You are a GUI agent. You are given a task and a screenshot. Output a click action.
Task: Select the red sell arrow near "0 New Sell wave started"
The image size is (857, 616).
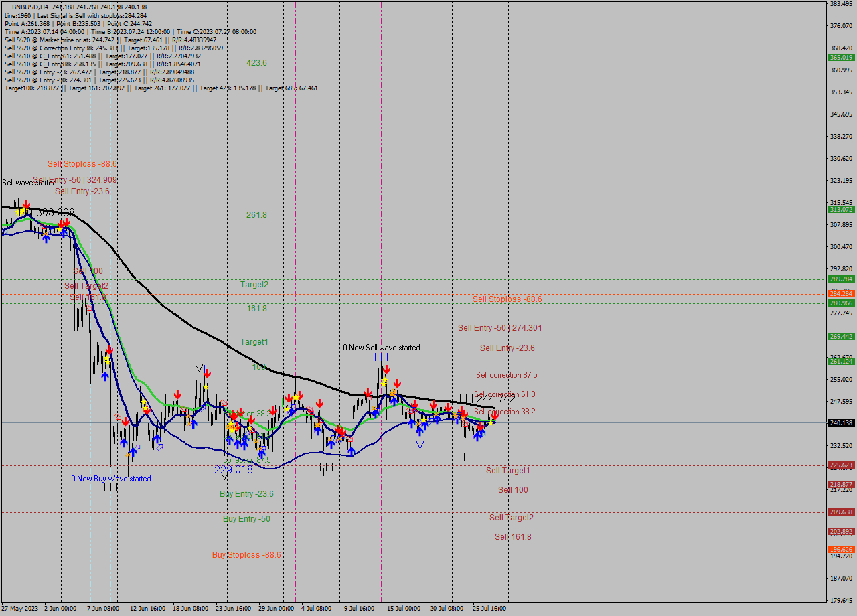pyautogui.click(x=387, y=369)
